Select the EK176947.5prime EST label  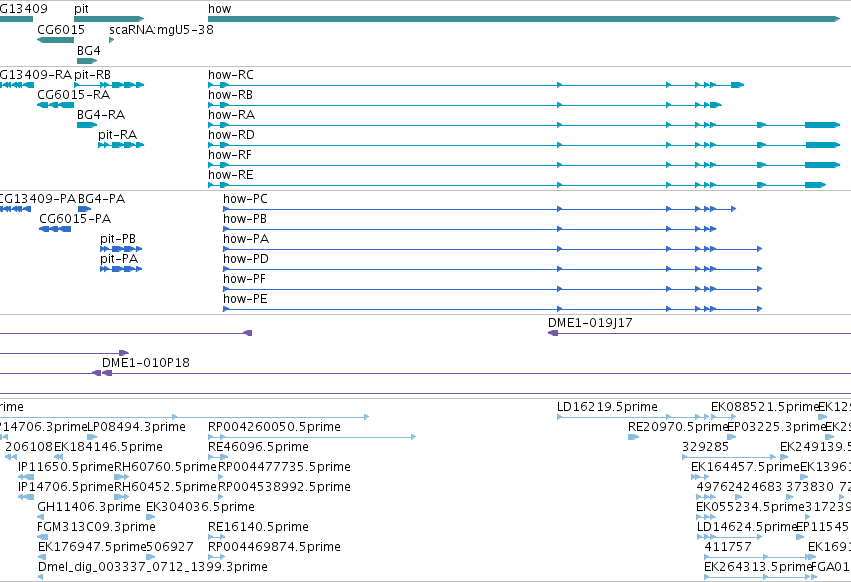(92, 547)
